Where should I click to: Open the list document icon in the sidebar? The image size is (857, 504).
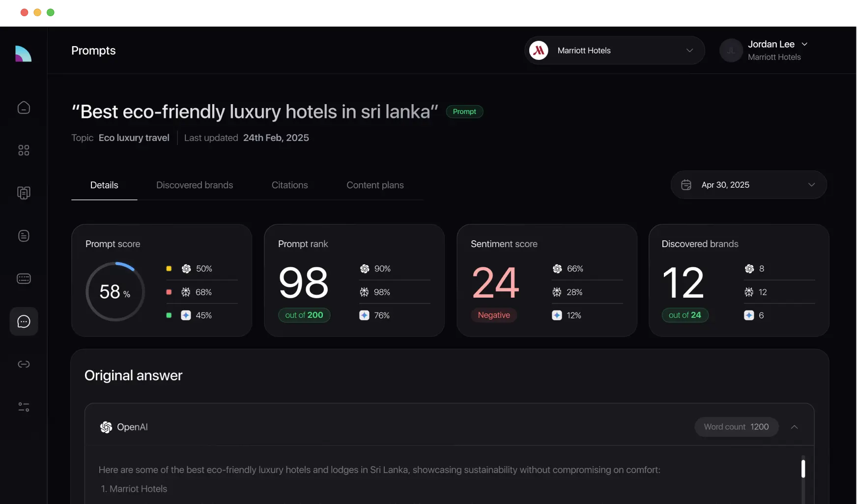click(24, 236)
